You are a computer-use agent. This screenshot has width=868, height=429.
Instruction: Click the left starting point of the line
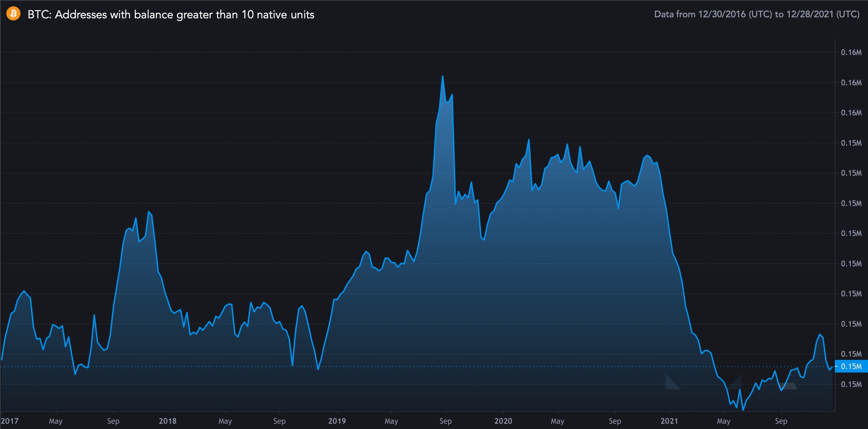click(x=2, y=359)
